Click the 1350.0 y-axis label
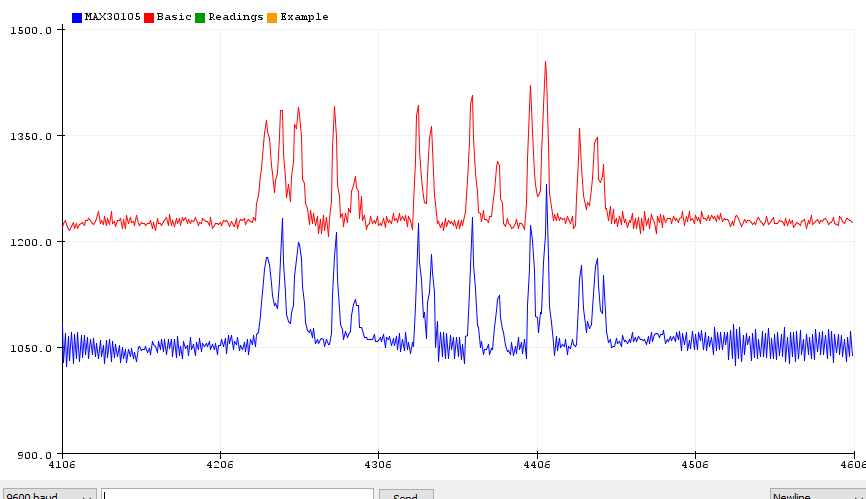This screenshot has width=866, height=499. 30,136
